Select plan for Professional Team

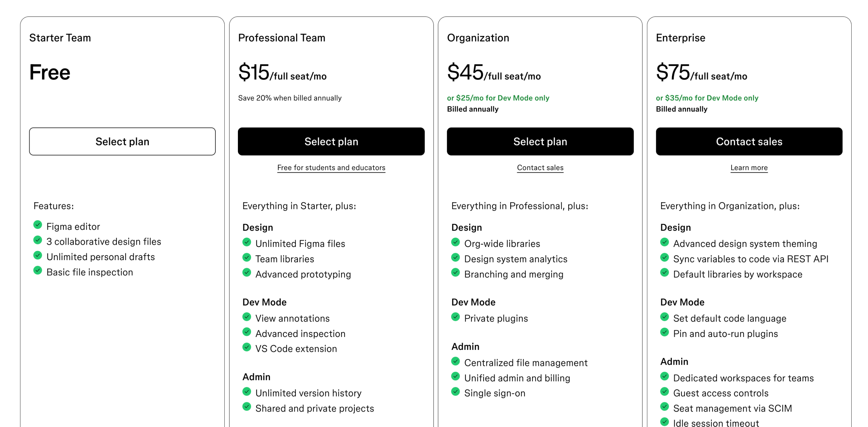[x=331, y=141]
